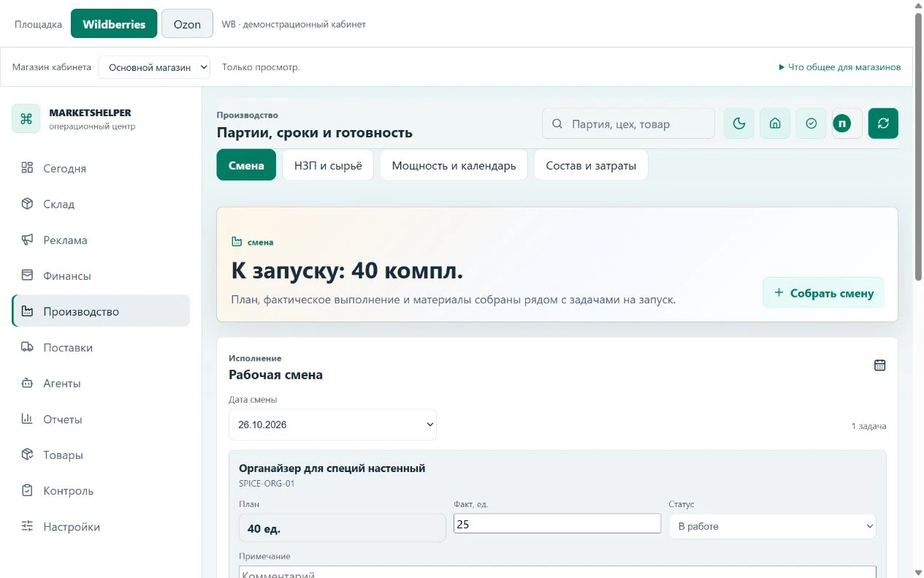Click the Факт, ед. input showing 25
Viewport: 924px width, 578px height.
pyautogui.click(x=557, y=524)
